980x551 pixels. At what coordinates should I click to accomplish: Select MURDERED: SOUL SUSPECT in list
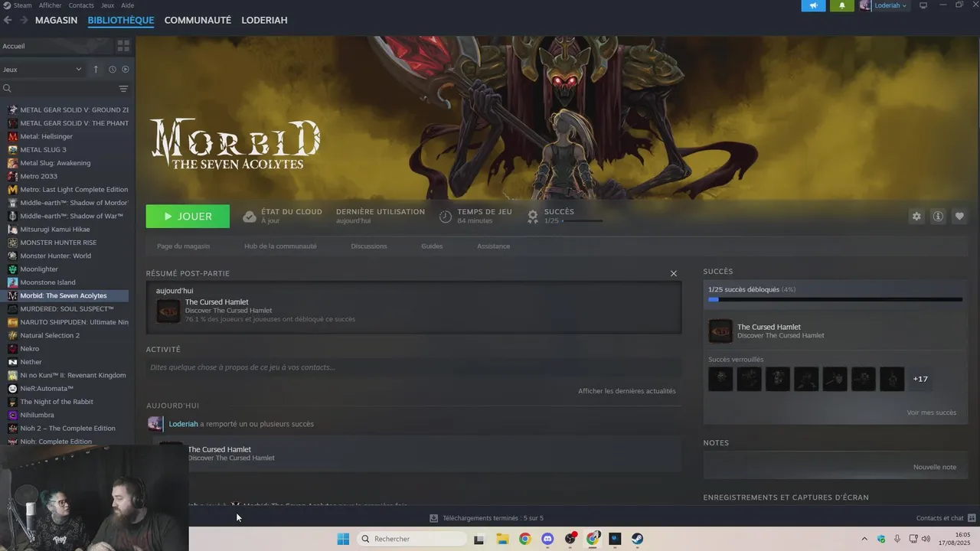(x=67, y=309)
